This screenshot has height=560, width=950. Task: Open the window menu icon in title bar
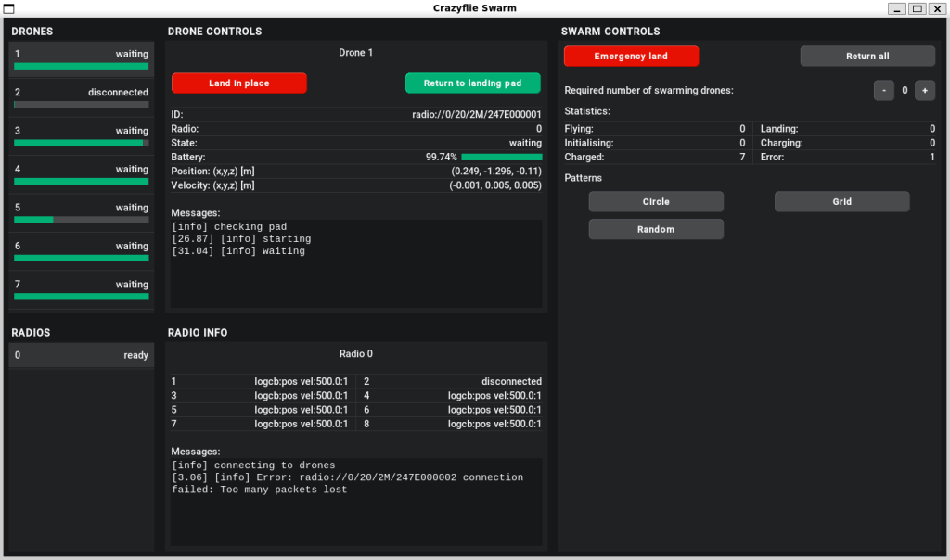pyautogui.click(x=8, y=8)
